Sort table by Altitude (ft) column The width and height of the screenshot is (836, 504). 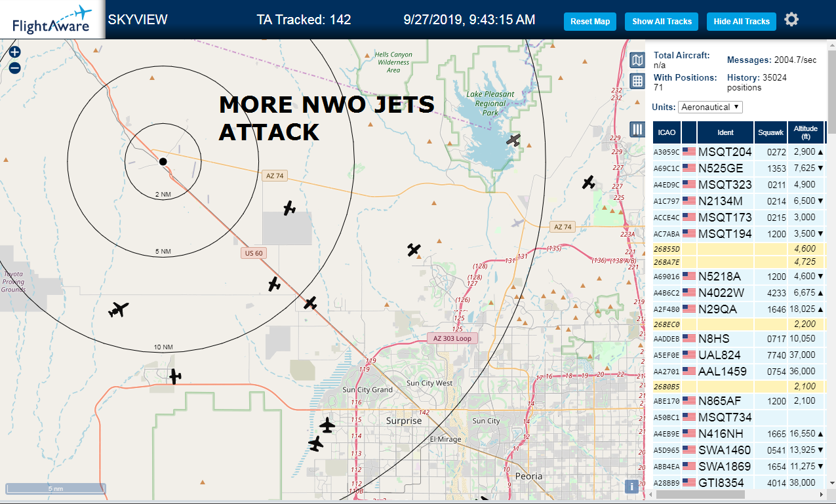pos(806,132)
